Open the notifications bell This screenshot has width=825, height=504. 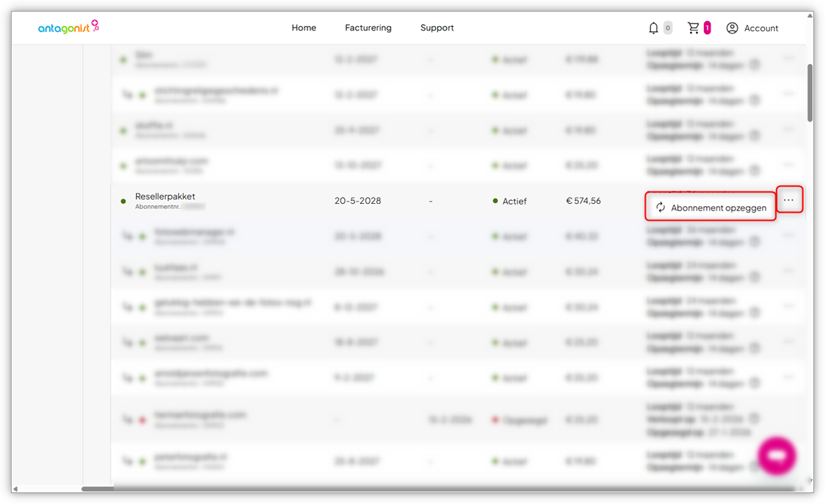653,28
